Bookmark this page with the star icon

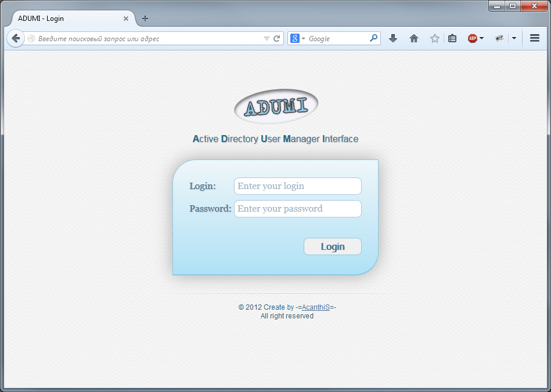pos(435,39)
